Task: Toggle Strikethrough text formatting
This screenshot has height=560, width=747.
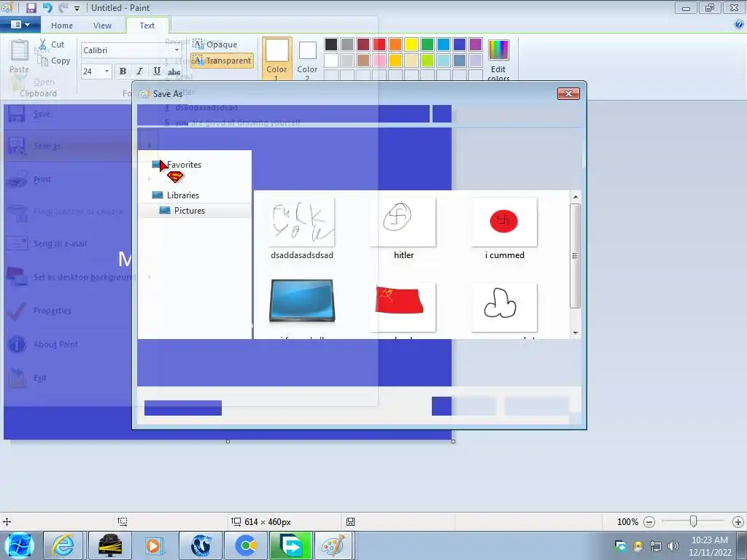Action: [174, 72]
